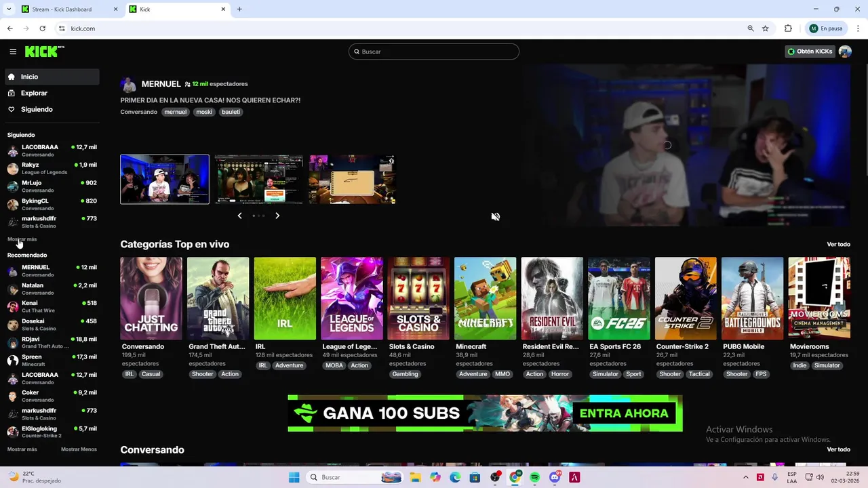Open the Resident Evil category card
Viewport: 868px width, 488px height.
point(552,298)
